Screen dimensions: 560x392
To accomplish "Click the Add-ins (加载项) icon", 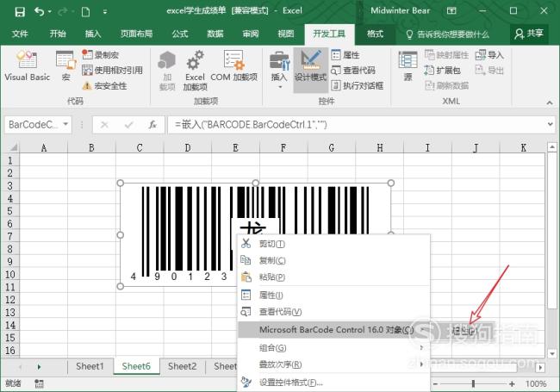I will coord(167,71).
